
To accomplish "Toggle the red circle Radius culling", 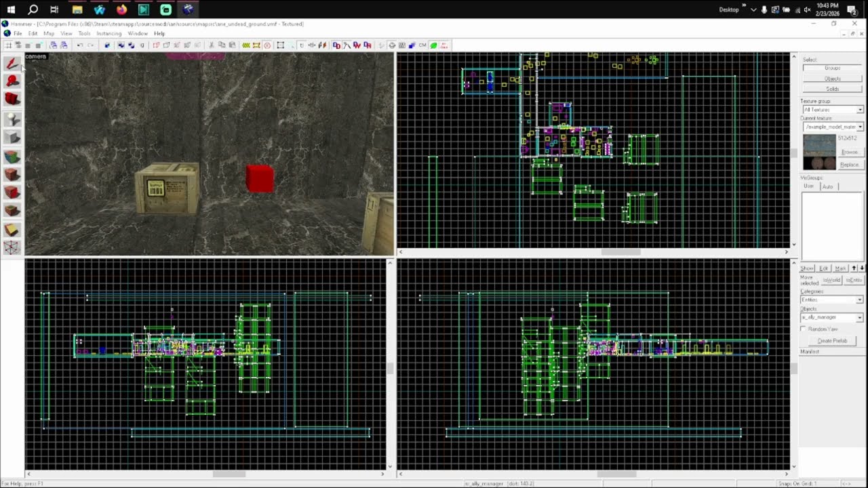I will [267, 45].
